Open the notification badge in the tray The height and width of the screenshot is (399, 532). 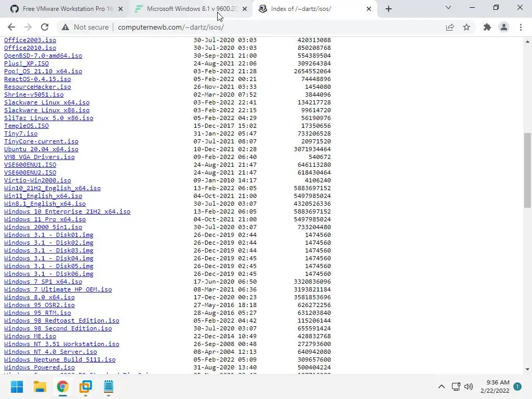pos(517,387)
